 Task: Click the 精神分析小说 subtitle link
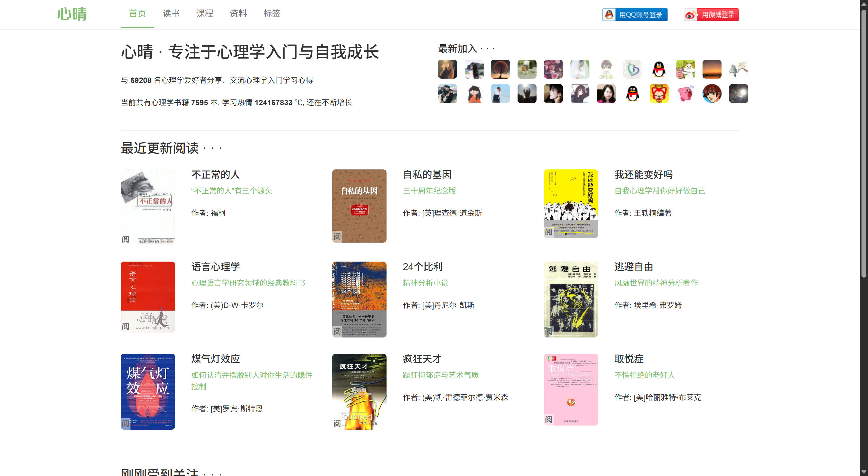click(425, 283)
